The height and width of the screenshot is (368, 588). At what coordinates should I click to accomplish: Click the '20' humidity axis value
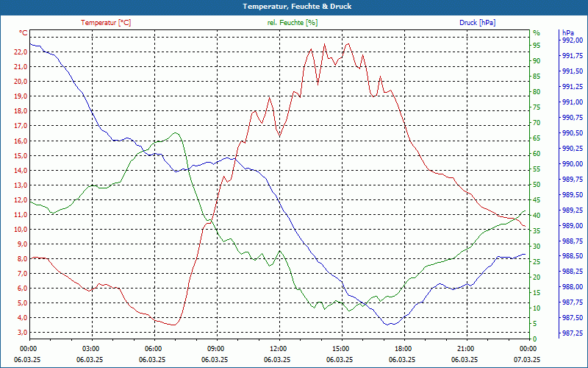point(537,277)
